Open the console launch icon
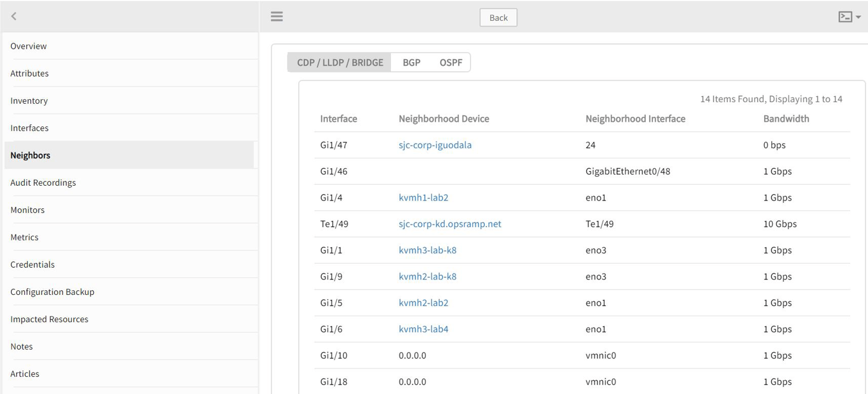The width and height of the screenshot is (868, 394). click(x=845, y=17)
